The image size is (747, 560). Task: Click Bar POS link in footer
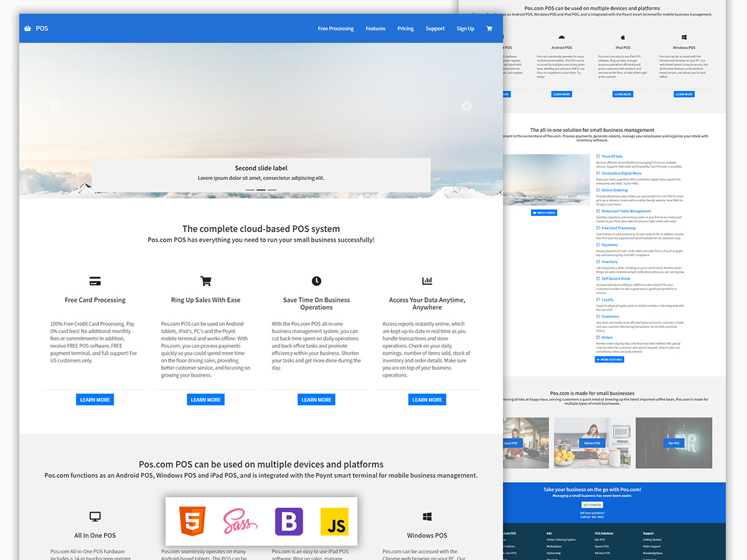point(600,539)
